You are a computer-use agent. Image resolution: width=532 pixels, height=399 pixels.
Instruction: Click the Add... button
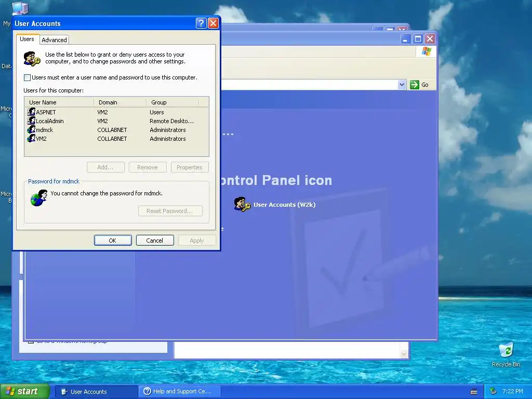pos(105,167)
